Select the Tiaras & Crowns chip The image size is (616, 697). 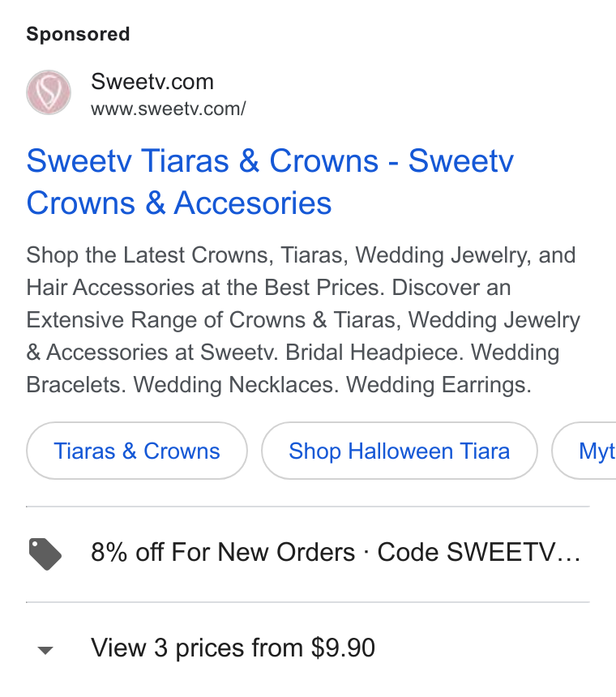tap(137, 451)
